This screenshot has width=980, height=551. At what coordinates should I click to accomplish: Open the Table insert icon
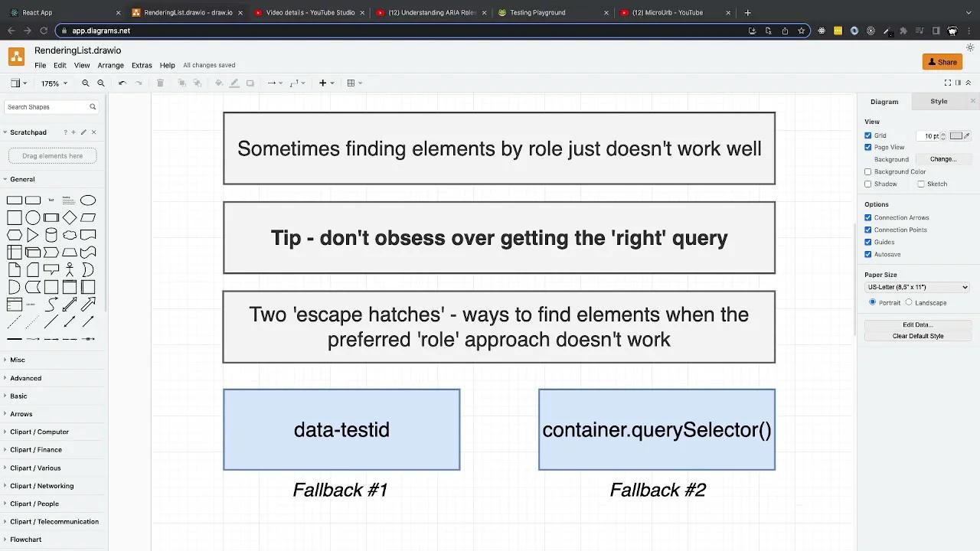pos(351,83)
